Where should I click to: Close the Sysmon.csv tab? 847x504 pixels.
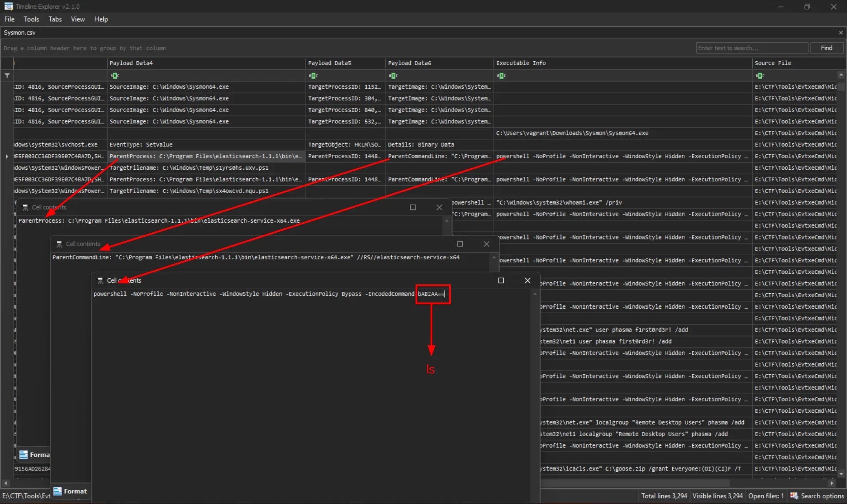click(840, 33)
